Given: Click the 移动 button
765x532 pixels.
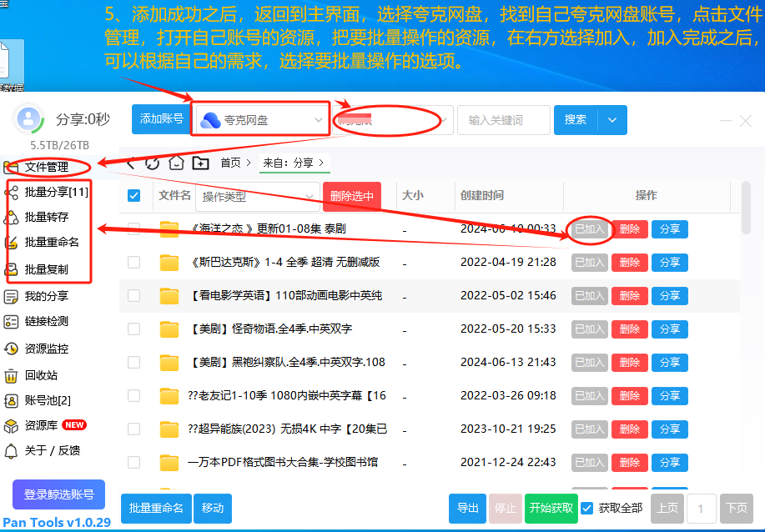Looking at the screenshot, I should coord(213,508).
